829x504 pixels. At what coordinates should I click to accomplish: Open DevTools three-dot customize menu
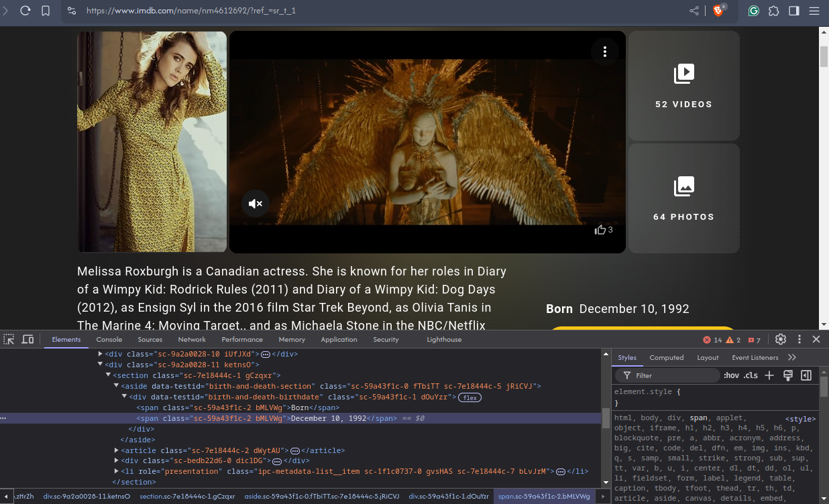(799, 339)
